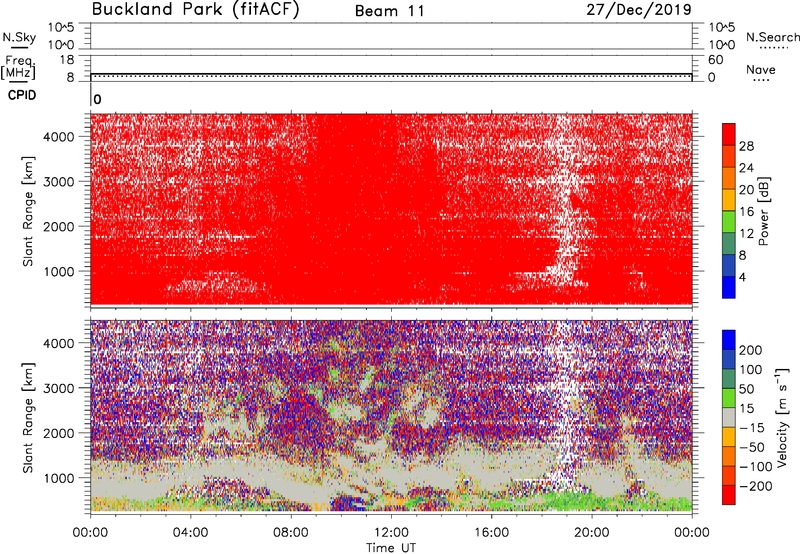Click the '4' Power colorbar tick label
The image size is (800, 554).
pyautogui.click(x=742, y=277)
